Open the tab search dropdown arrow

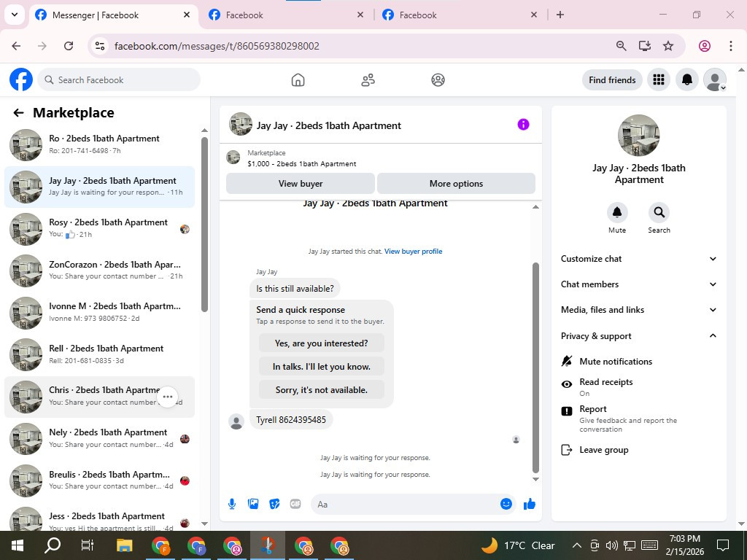pyautogui.click(x=15, y=15)
